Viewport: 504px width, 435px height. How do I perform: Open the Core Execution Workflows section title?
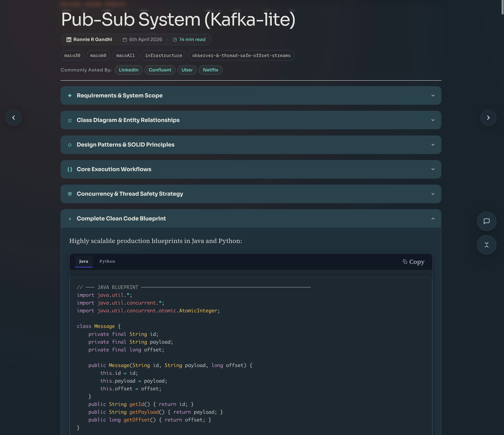pyautogui.click(x=114, y=169)
